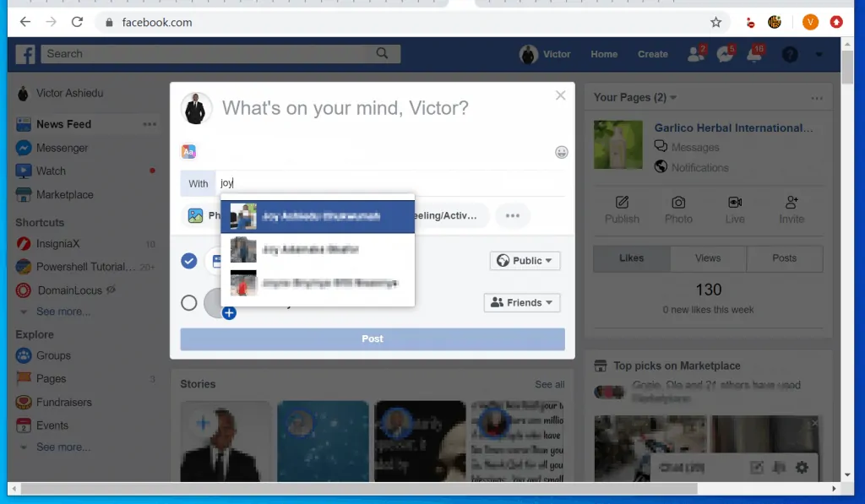
Task: Click the Facebook logo icon
Action: 24,54
